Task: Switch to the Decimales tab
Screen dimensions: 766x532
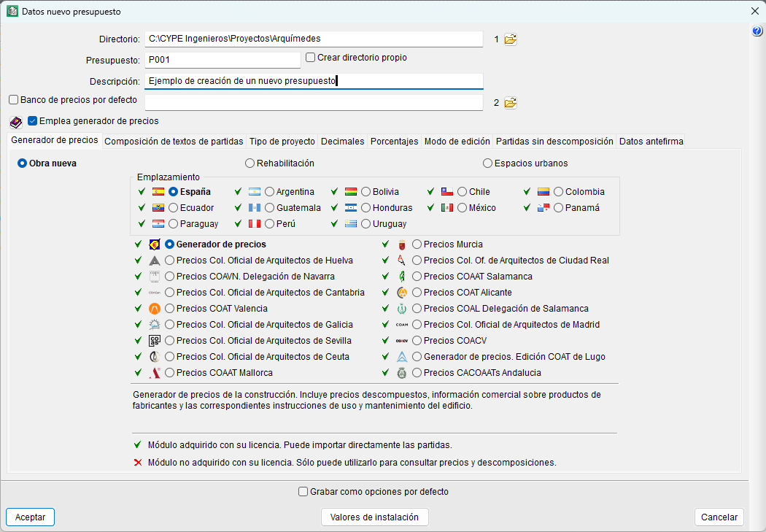Action: (342, 142)
